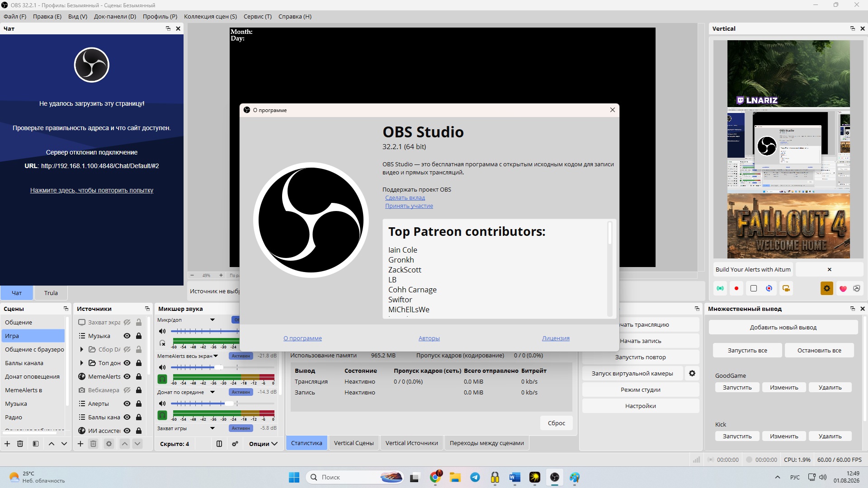Open the MemeAlerts весь экран mixer dropdown
This screenshot has width=868, height=488.
point(216,356)
